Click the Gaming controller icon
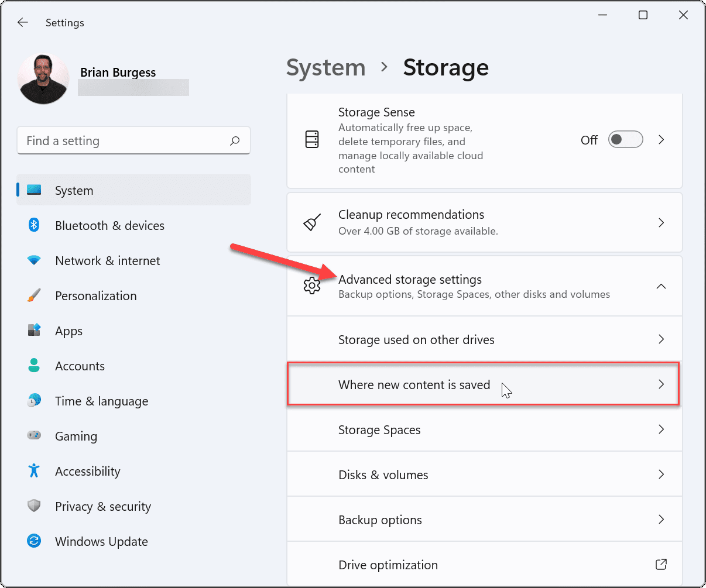The height and width of the screenshot is (588, 706). coord(34,435)
